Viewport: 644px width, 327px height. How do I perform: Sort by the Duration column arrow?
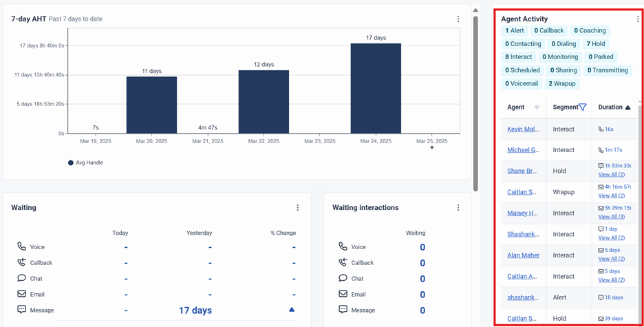click(x=627, y=107)
